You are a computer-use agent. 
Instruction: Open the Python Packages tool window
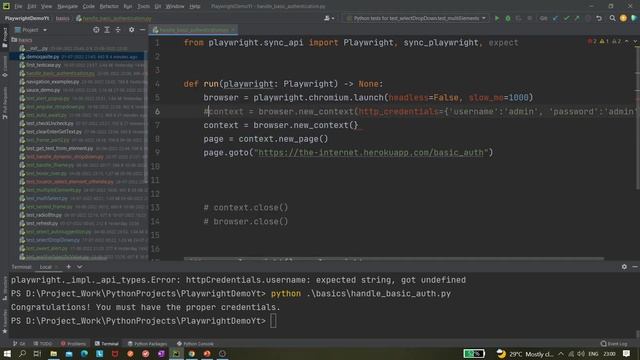(147, 344)
